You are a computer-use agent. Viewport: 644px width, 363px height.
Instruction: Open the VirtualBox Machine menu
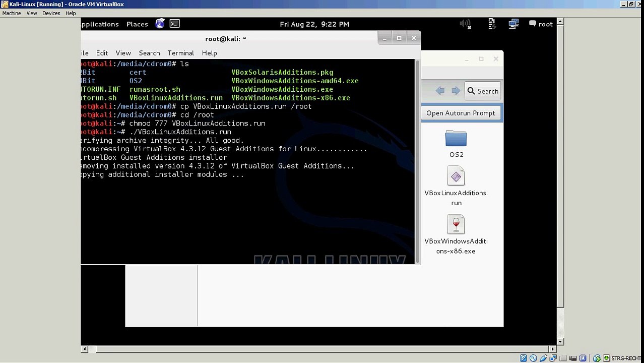point(12,13)
